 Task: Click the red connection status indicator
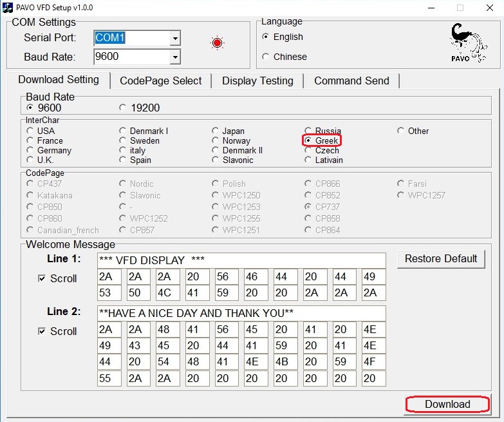[x=218, y=43]
